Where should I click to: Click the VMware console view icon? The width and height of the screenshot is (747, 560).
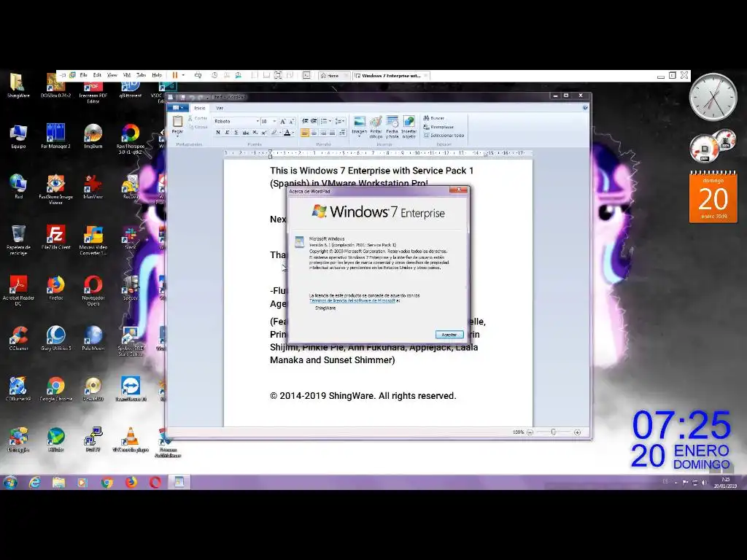point(306,75)
